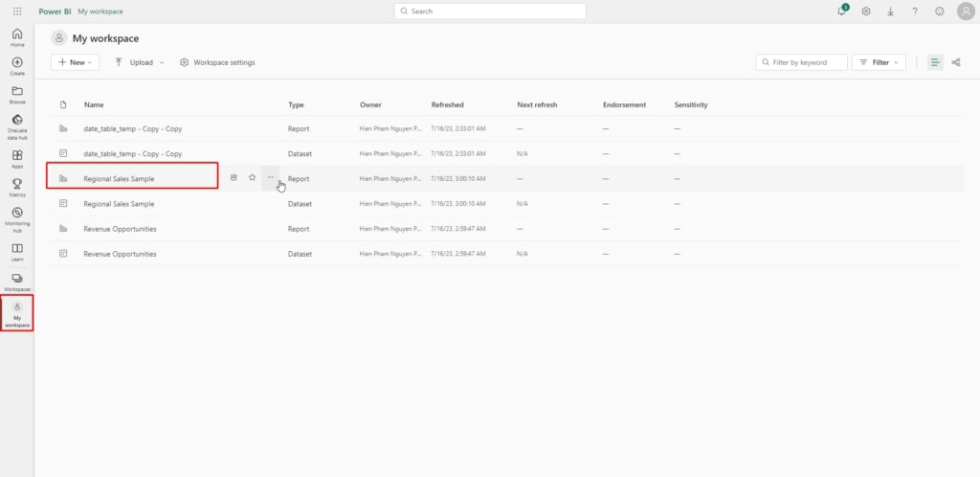Viewport: 980px width, 477px height.
Task: Open the Filter dropdown
Action: [x=879, y=62]
